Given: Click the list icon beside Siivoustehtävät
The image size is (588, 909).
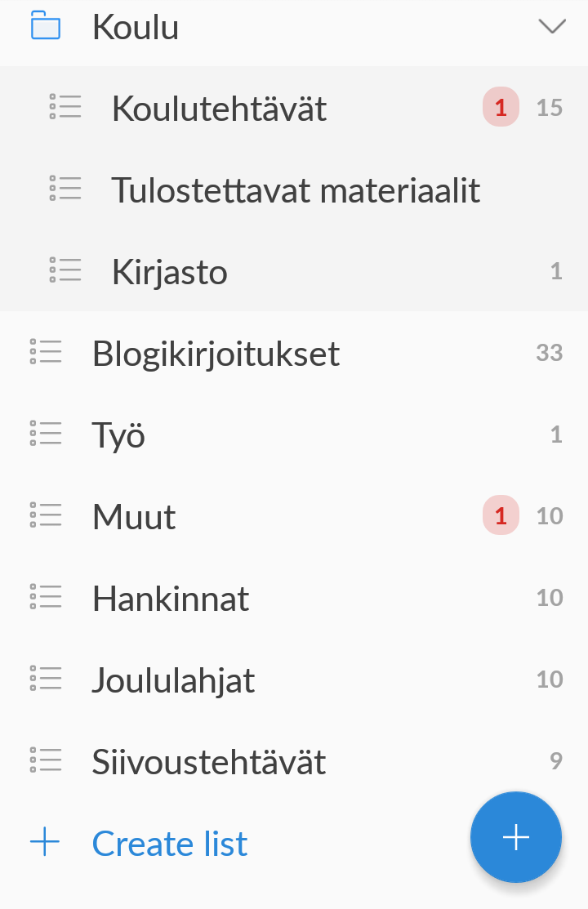Looking at the screenshot, I should 46,760.
